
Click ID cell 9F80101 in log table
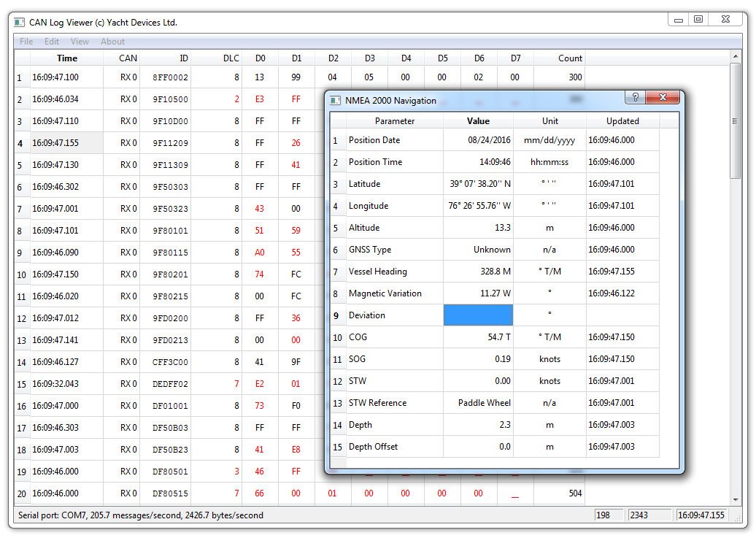coord(166,231)
